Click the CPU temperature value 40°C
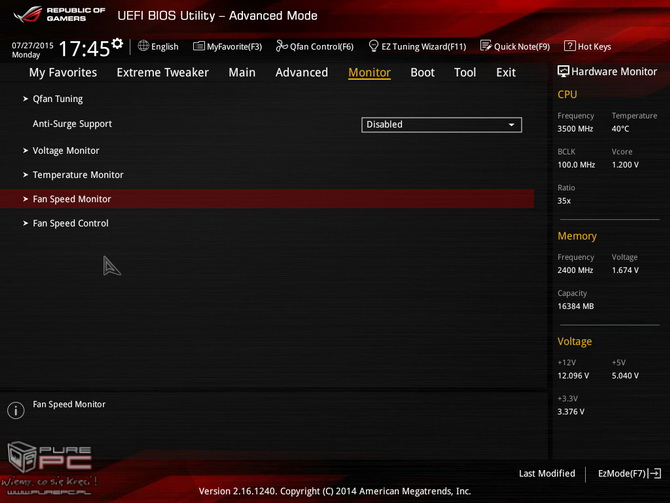Screen dimensions: 670x503 click(620, 129)
